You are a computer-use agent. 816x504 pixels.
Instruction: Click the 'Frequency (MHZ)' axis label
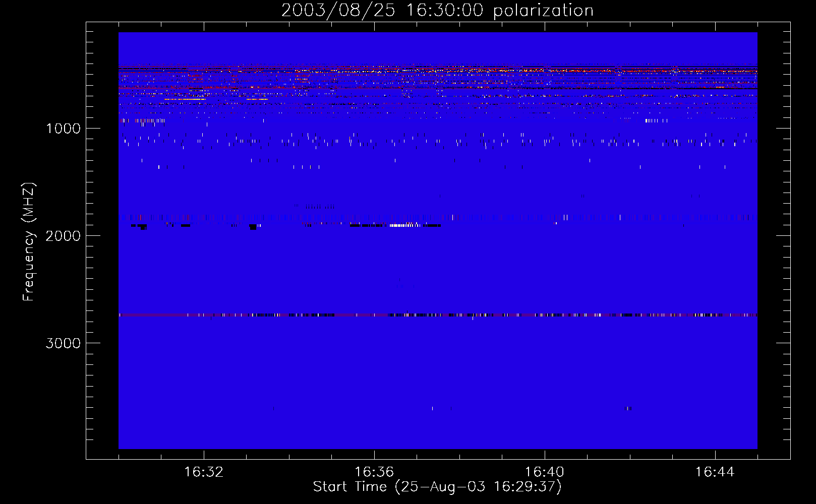point(29,242)
